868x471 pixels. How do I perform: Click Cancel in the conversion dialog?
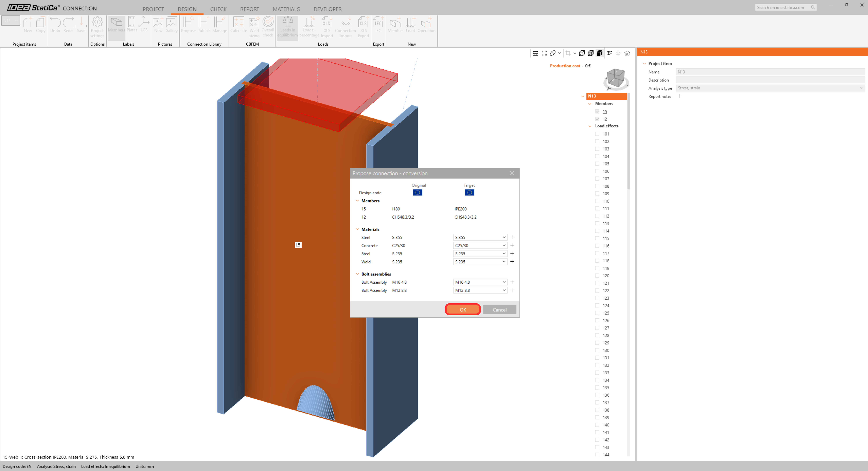click(499, 310)
